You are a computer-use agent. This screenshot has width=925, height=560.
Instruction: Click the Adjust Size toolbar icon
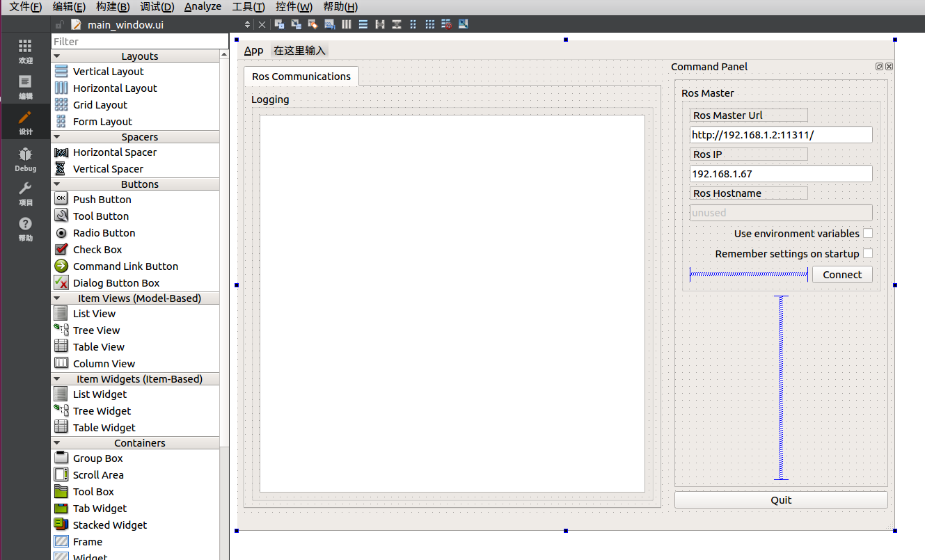[463, 24]
